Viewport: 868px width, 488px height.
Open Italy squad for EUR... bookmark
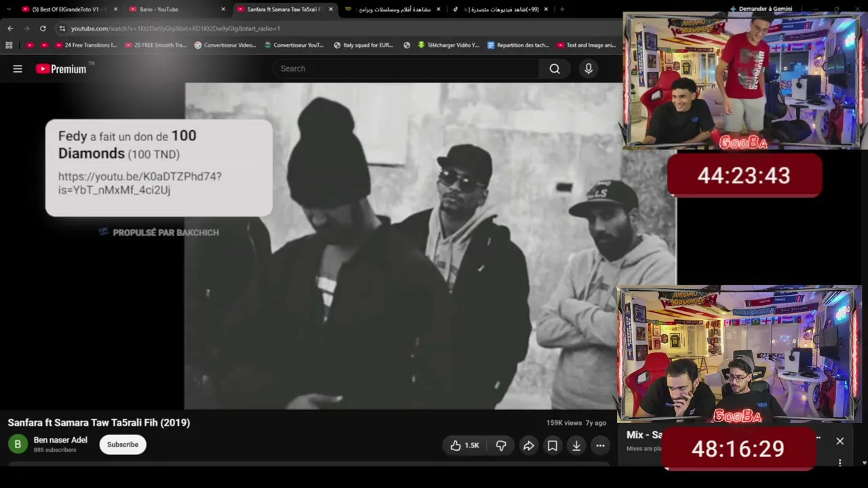pyautogui.click(x=363, y=45)
